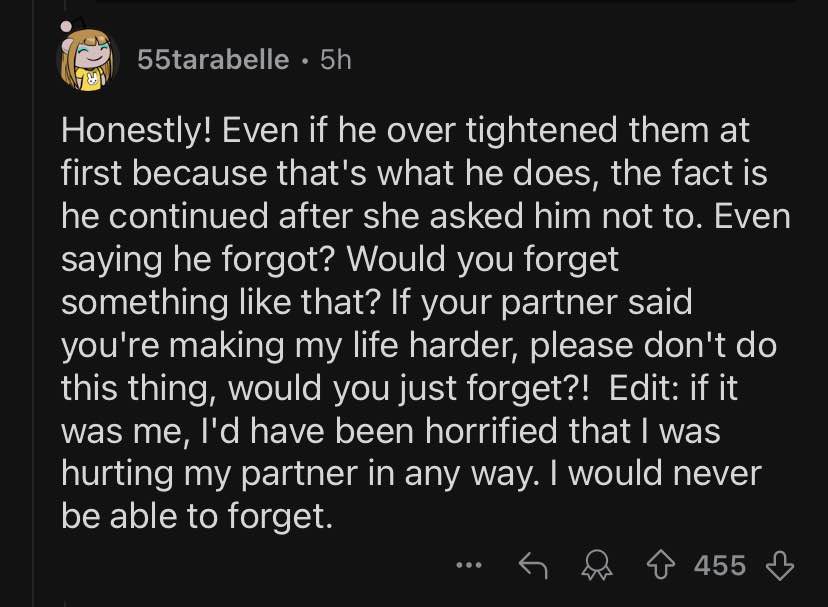Viewport: 828px width, 607px height.
Task: Tap the dot separator beside the username
Action: [x=305, y=60]
